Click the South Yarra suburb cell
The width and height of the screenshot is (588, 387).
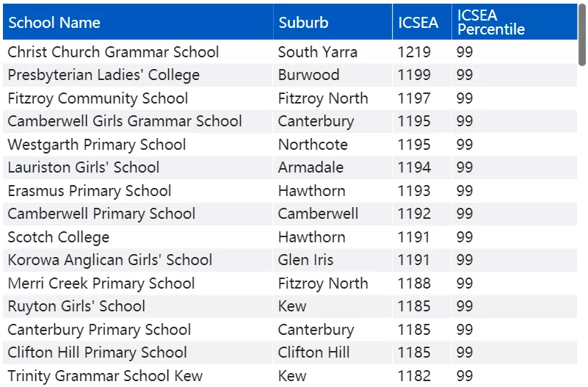(x=333, y=51)
